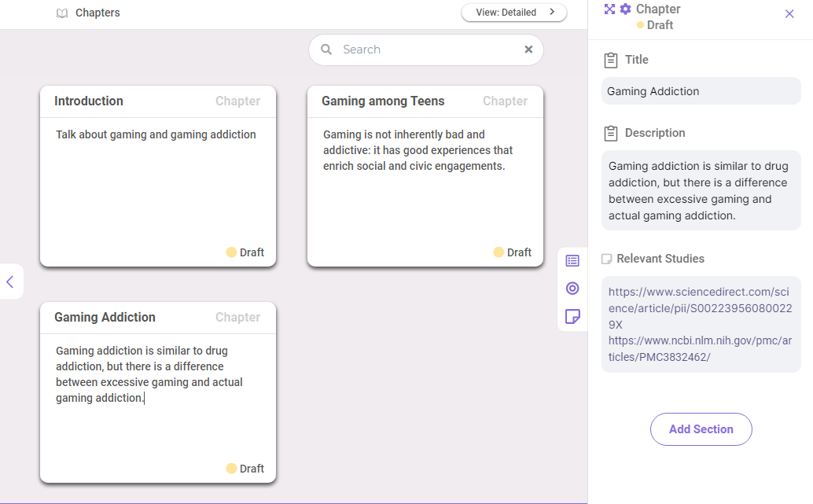
Task: Change Draft status in Chapter panel header
Action: coord(655,25)
